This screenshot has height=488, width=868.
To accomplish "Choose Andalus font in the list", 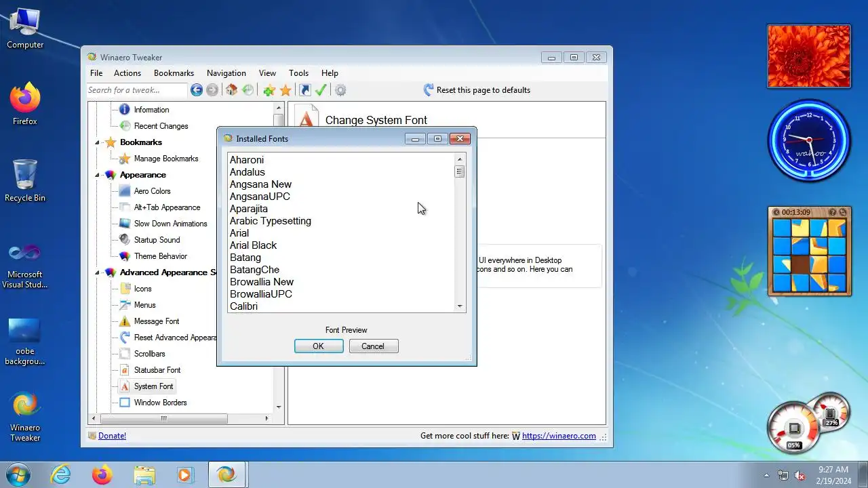I will (x=248, y=172).
